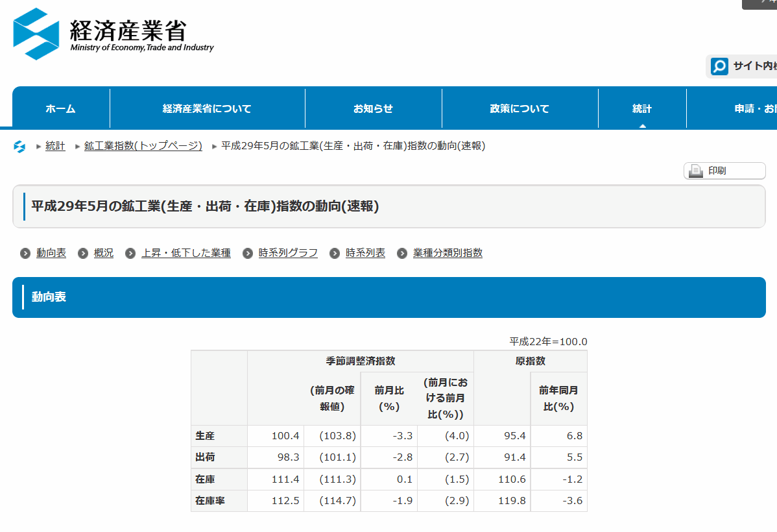The height and width of the screenshot is (532, 777).
Task: Click the -2.8 value in 出荷 row
Action: (402, 457)
